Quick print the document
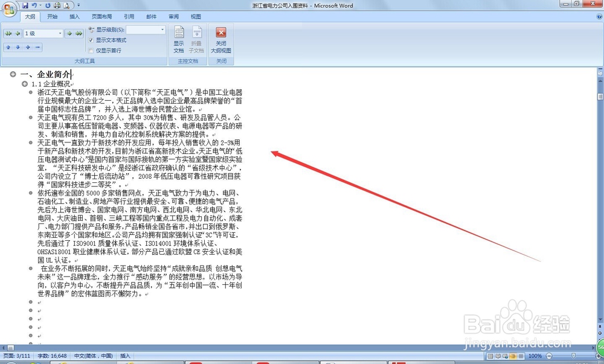Screen dimensions: 604x364 click(x=57, y=5)
